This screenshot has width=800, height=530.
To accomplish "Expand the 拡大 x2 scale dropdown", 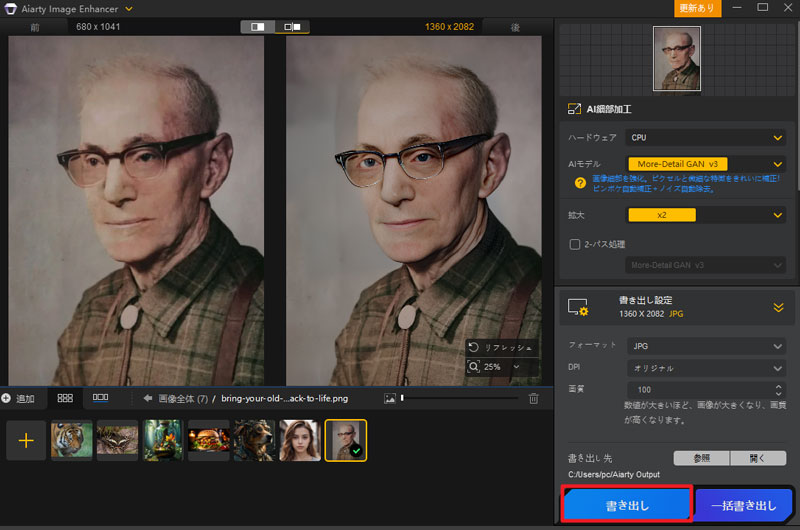I will [x=705, y=214].
